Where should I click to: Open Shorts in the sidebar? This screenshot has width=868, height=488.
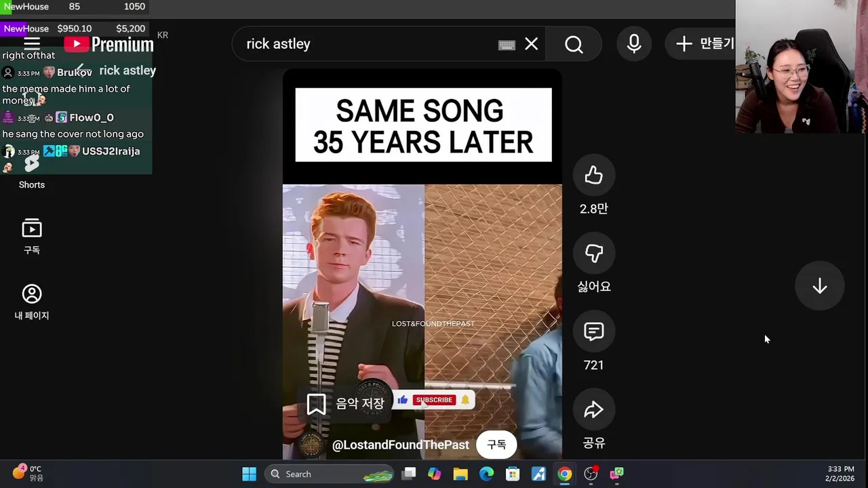[x=32, y=172]
